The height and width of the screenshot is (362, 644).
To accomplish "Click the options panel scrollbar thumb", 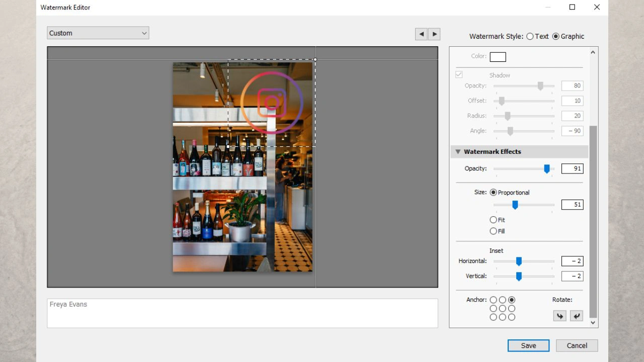I will pos(593,221).
